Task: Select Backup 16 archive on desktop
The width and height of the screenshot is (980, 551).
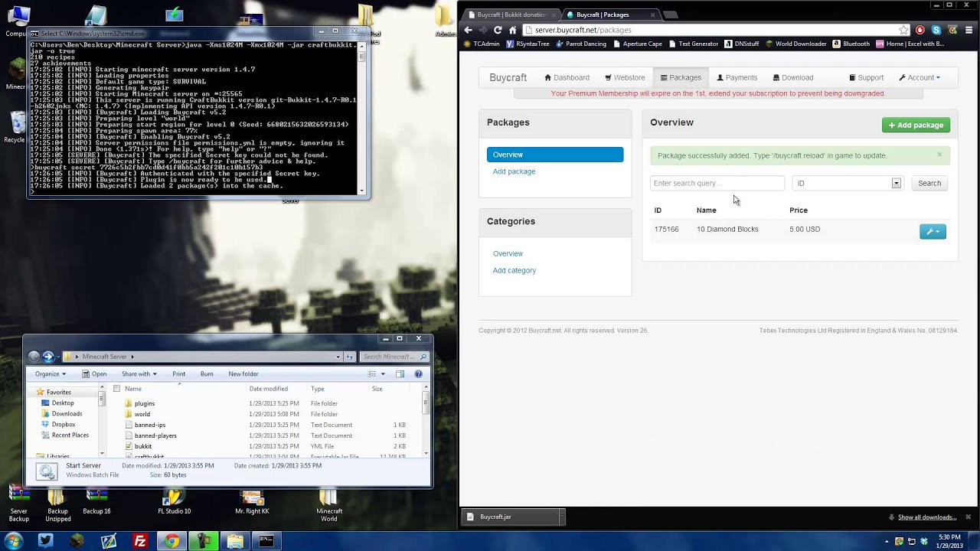Action: [96, 502]
